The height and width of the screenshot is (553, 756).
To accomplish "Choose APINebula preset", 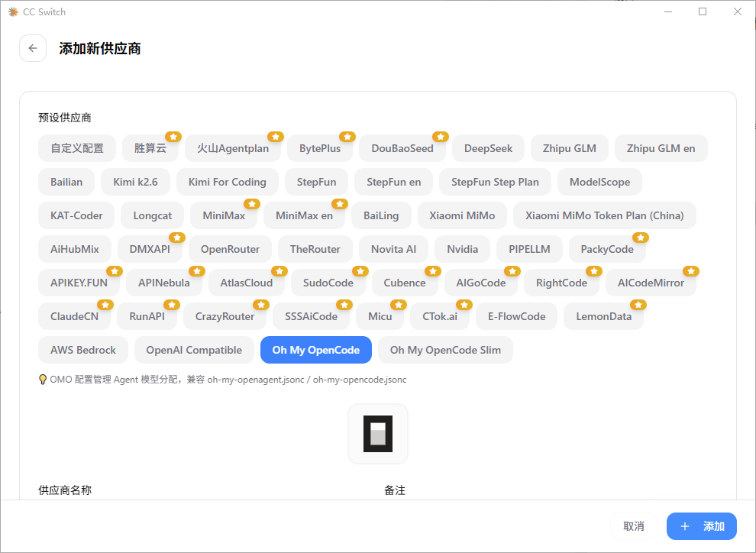I will 164,283.
